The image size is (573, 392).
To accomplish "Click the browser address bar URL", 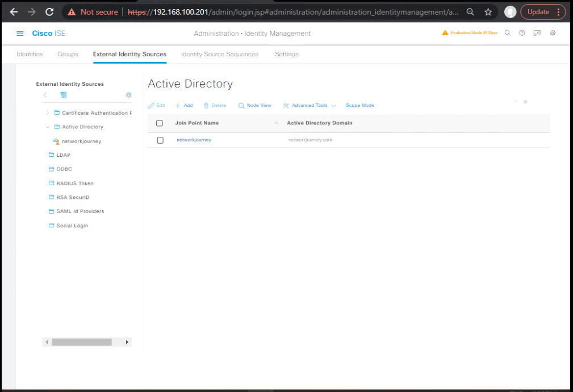I will 293,12.
